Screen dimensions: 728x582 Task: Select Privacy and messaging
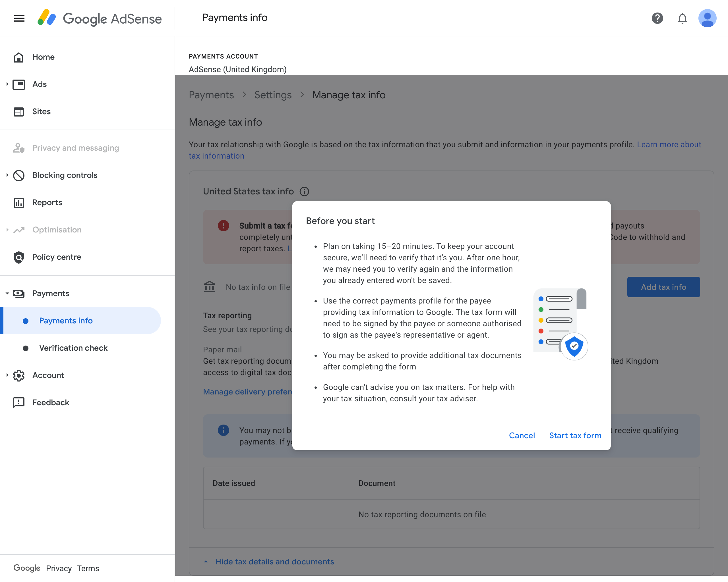[76, 148]
